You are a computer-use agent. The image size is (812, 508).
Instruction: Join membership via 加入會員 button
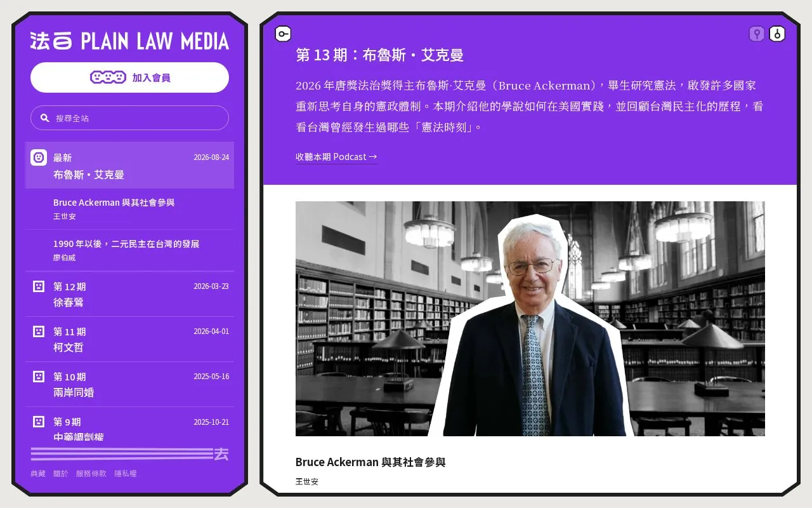129,77
